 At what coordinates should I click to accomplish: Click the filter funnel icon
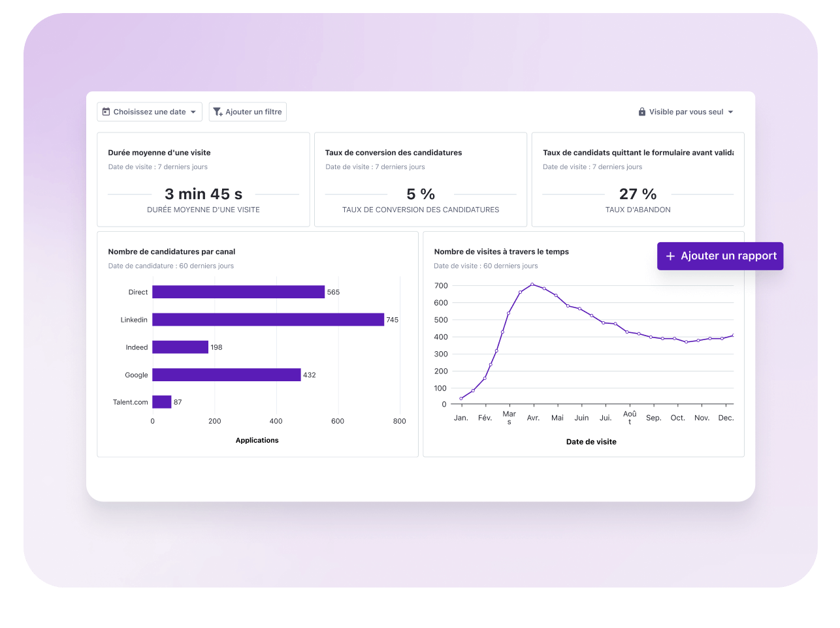click(x=218, y=112)
